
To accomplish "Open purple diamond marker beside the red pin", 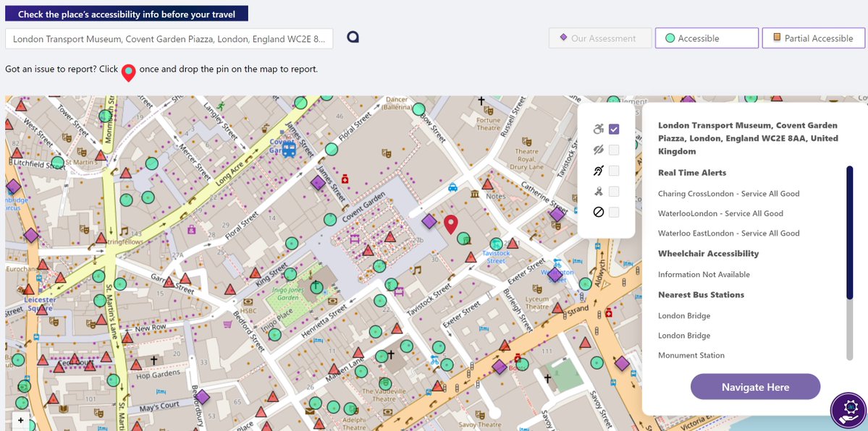I will tap(429, 222).
